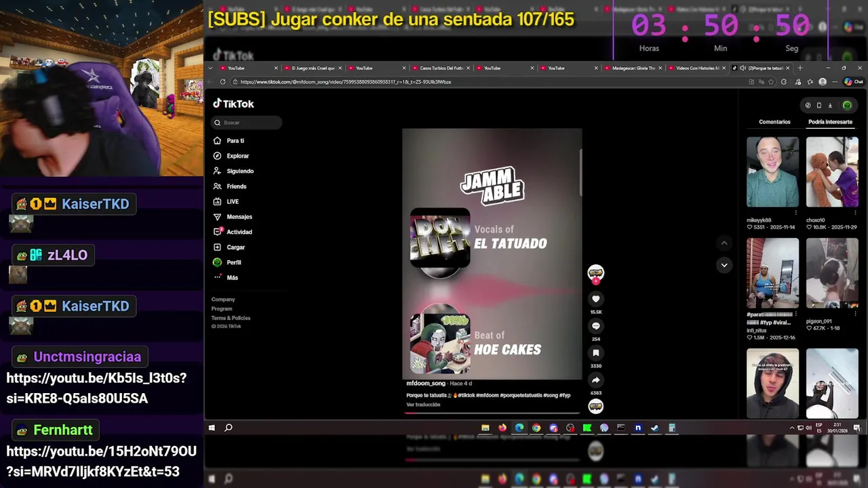The image size is (868, 488).
Task: Go to previous video with up chevron
Action: pyautogui.click(x=724, y=243)
